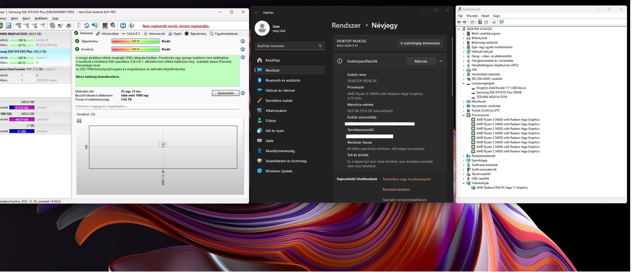Viewport: 644px width, 272px height.
Task: Collapse DESKTOP-9124CDC root node in Eszközkezelő
Action: 459,29
